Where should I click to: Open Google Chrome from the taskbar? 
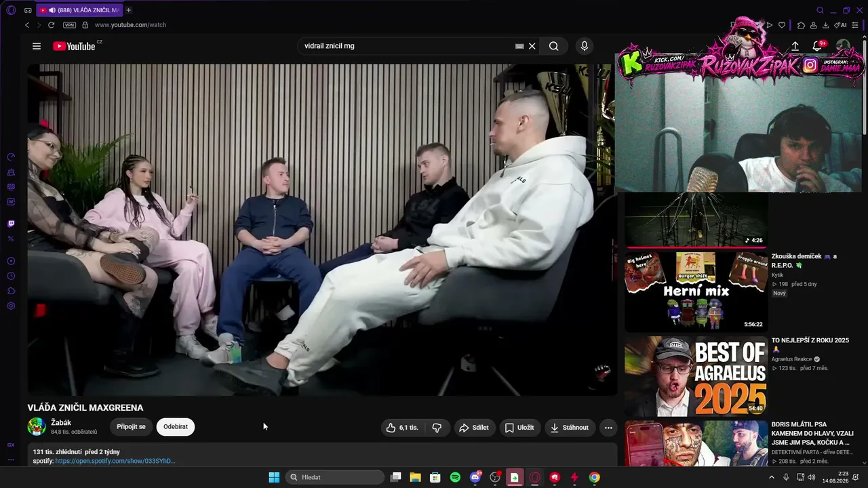pos(594,477)
